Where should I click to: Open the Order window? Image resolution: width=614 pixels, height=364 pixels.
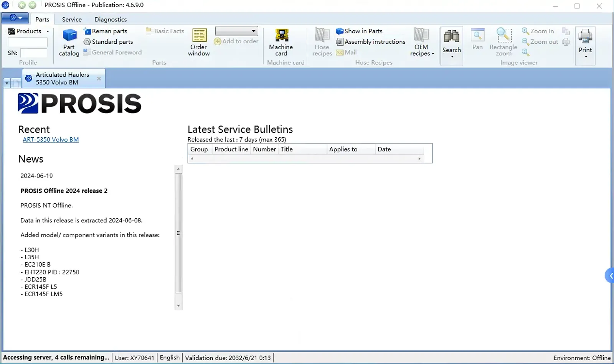[x=199, y=42]
